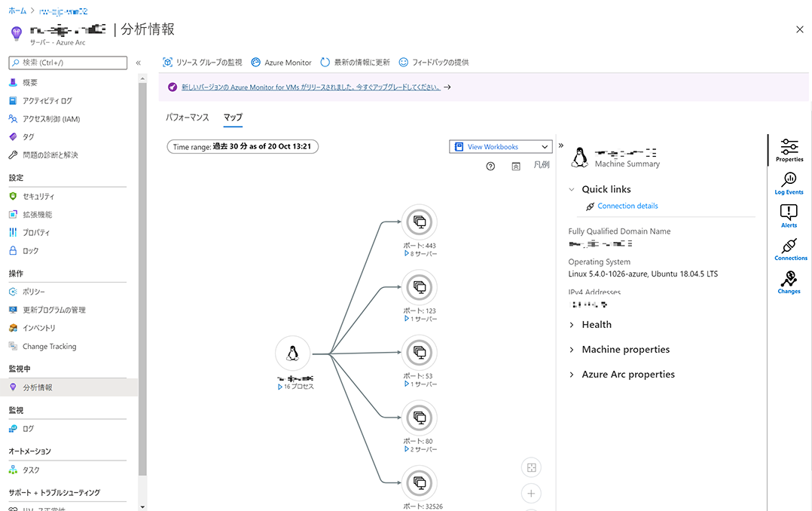
Task: Open the Log Events panel
Action: pos(789,183)
